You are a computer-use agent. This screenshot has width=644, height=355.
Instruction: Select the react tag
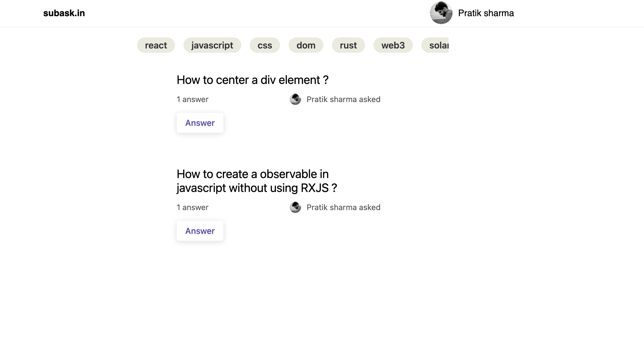pos(156,45)
